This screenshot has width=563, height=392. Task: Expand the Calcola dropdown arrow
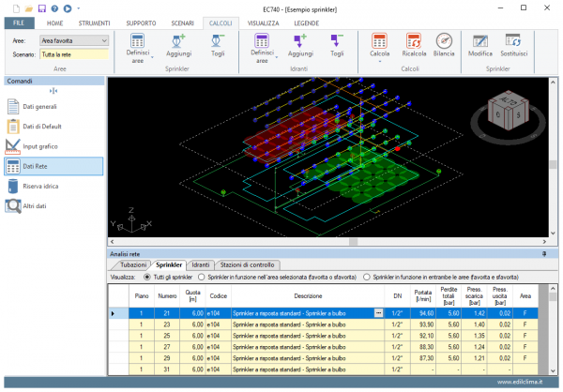(379, 61)
